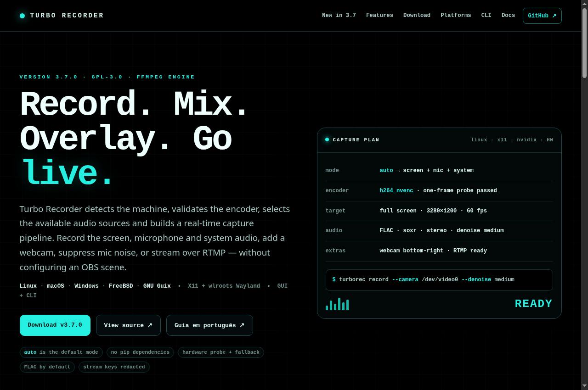
Task: Click the Capture Plan status dot
Action: (x=327, y=139)
